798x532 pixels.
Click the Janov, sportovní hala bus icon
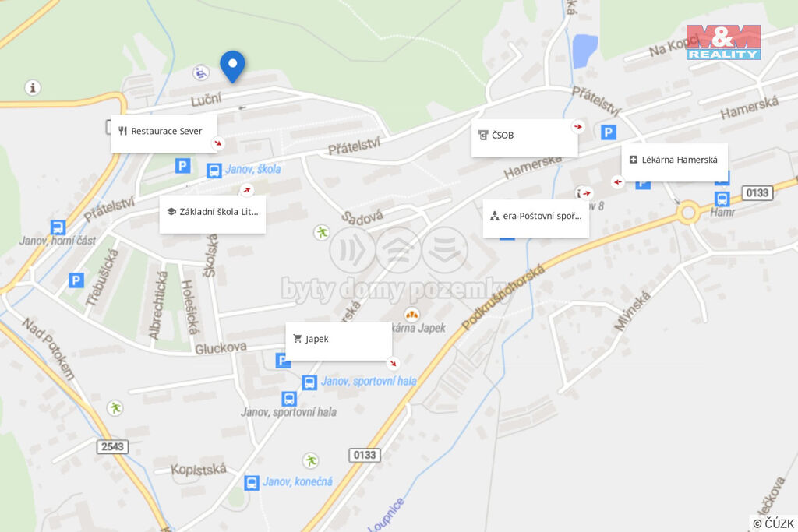309,382
